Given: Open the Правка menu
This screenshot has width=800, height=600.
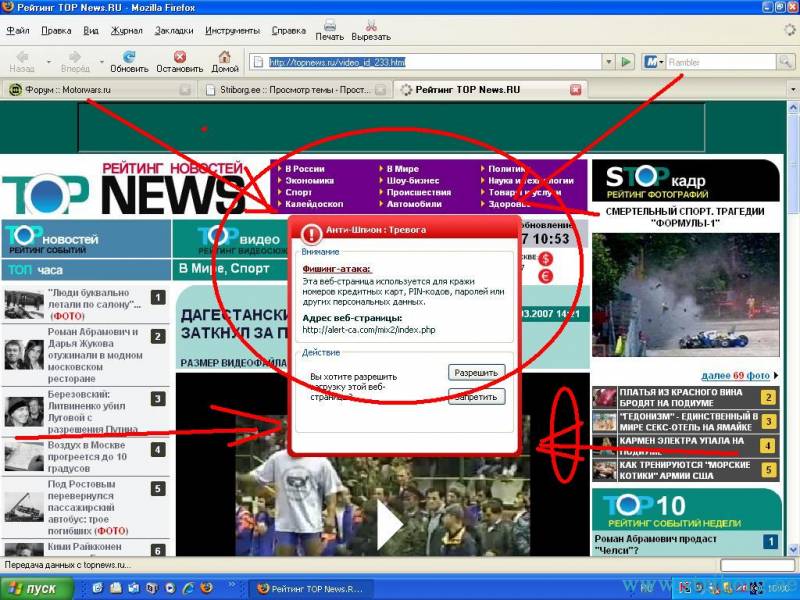Looking at the screenshot, I should [x=56, y=31].
